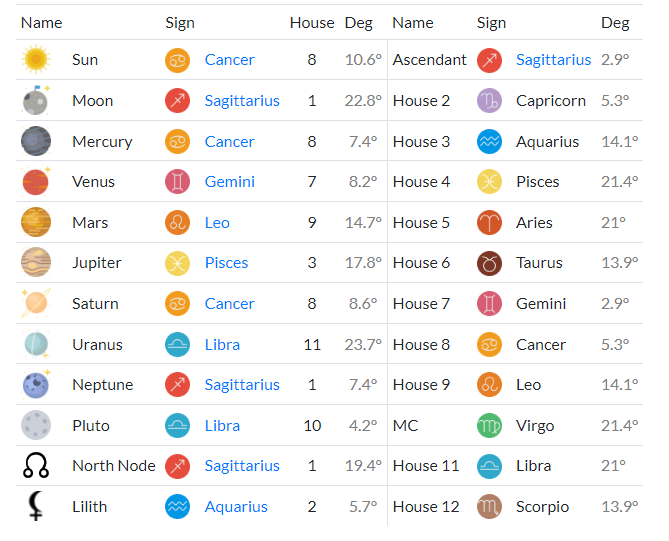669x541 pixels.
Task: Click the Pluto house number 10 cell
Action: tap(312, 425)
